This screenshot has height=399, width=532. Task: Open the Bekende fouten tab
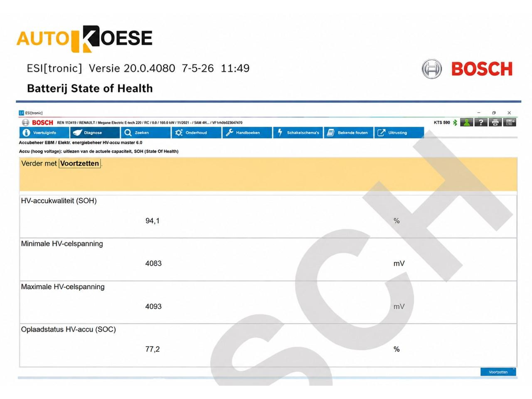tap(349, 133)
